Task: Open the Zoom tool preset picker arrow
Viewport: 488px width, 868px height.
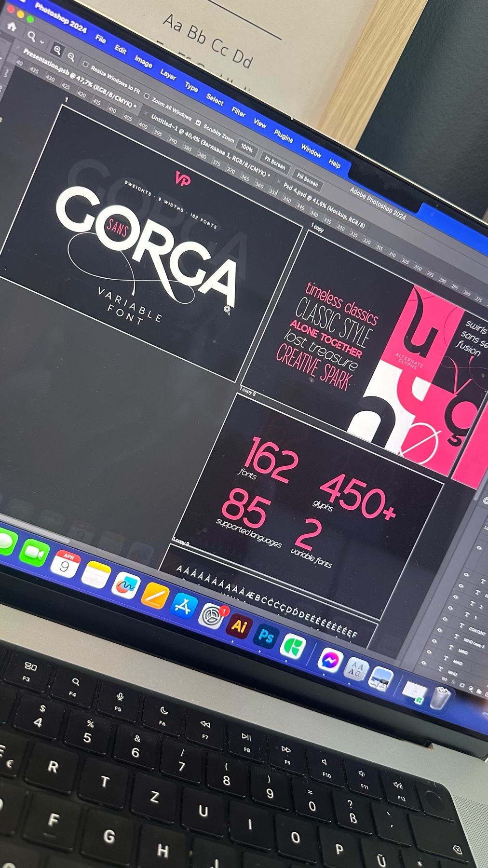Action: [x=42, y=42]
